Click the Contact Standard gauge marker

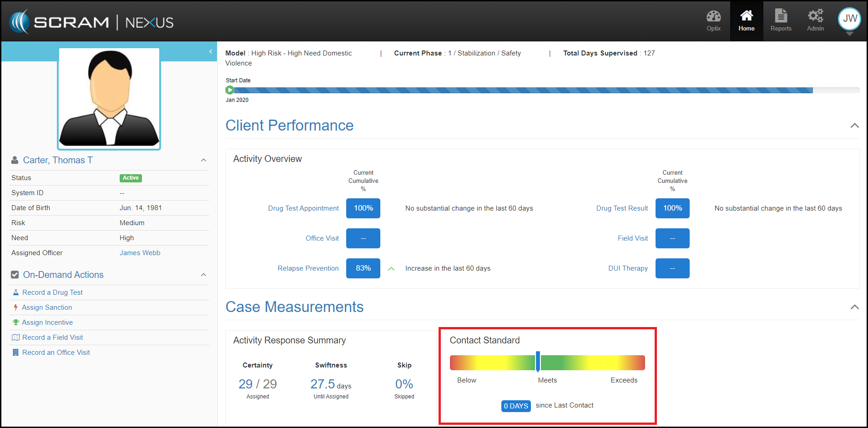(538, 362)
